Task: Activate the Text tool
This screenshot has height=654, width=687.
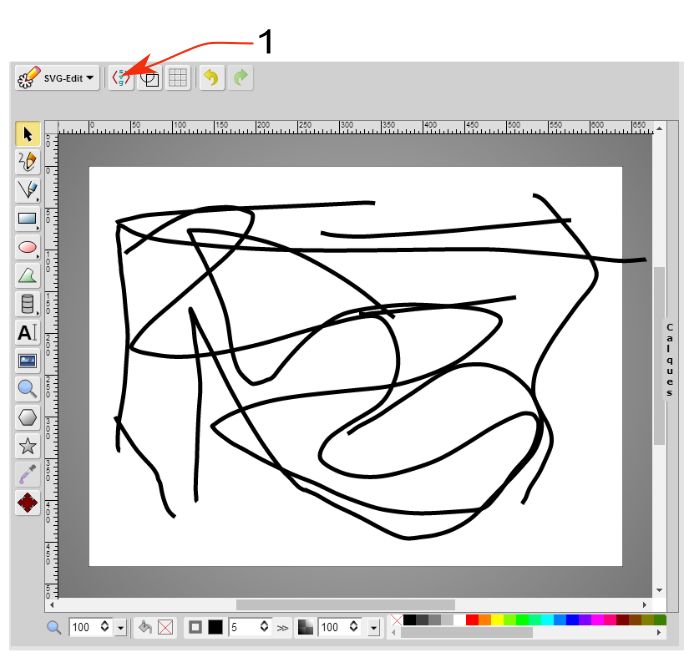Action: pyautogui.click(x=27, y=333)
